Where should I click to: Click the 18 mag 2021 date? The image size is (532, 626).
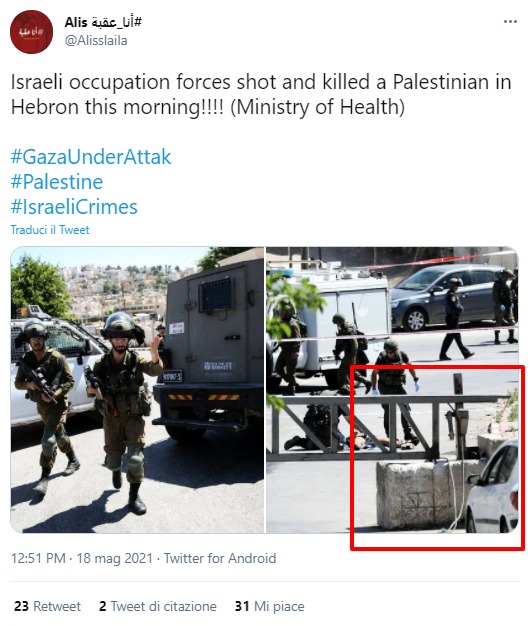tap(115, 558)
